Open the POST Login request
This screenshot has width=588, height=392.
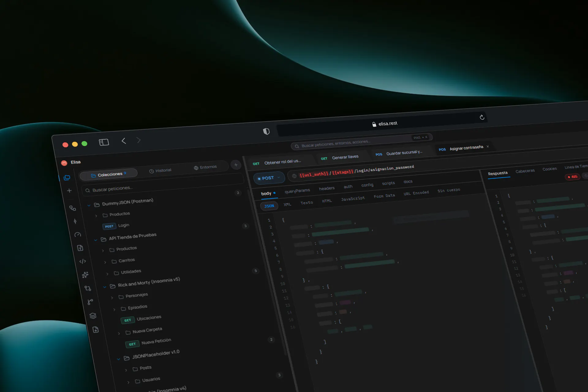(116, 226)
